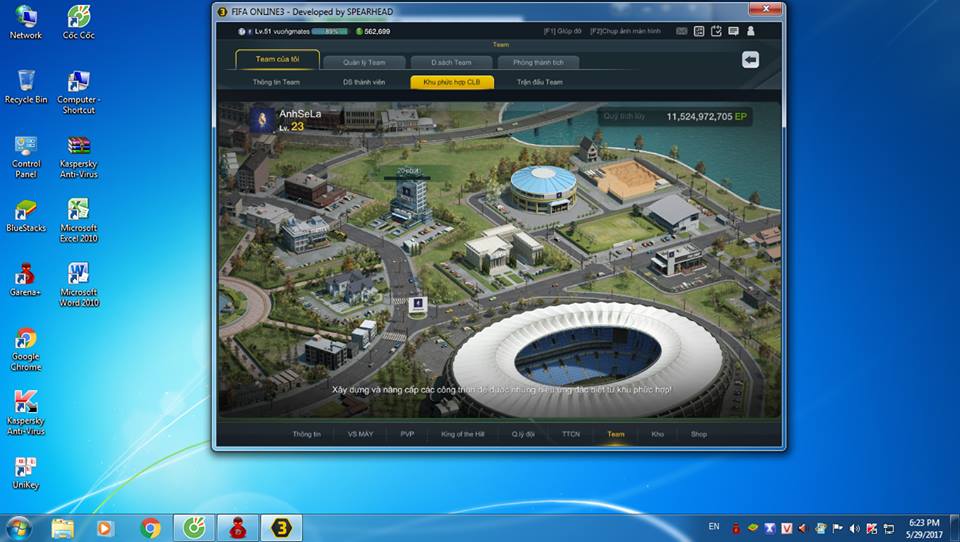This screenshot has width=960, height=542.
Task: Open the Control Panel desktop icon
Action: (x=26, y=157)
